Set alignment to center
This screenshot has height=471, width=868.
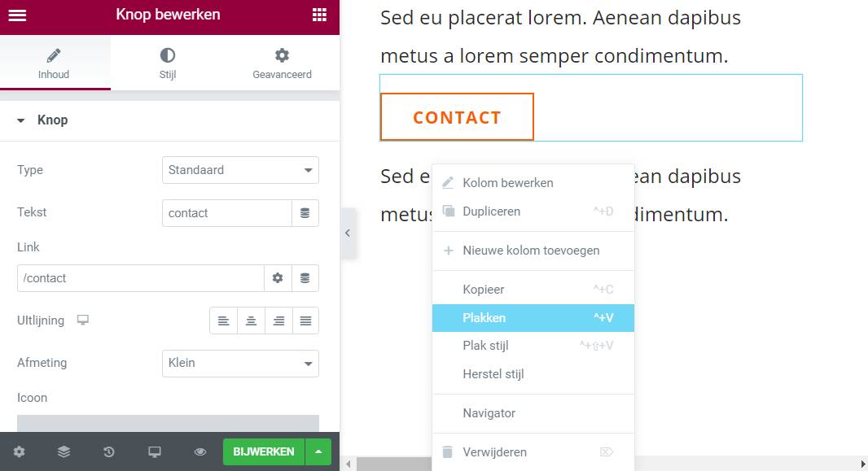tap(252, 321)
